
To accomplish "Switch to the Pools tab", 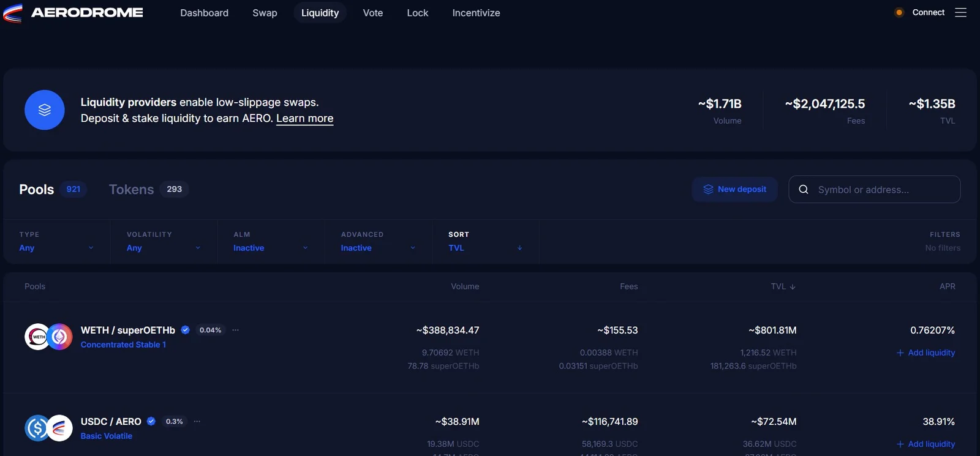I will click(53, 189).
